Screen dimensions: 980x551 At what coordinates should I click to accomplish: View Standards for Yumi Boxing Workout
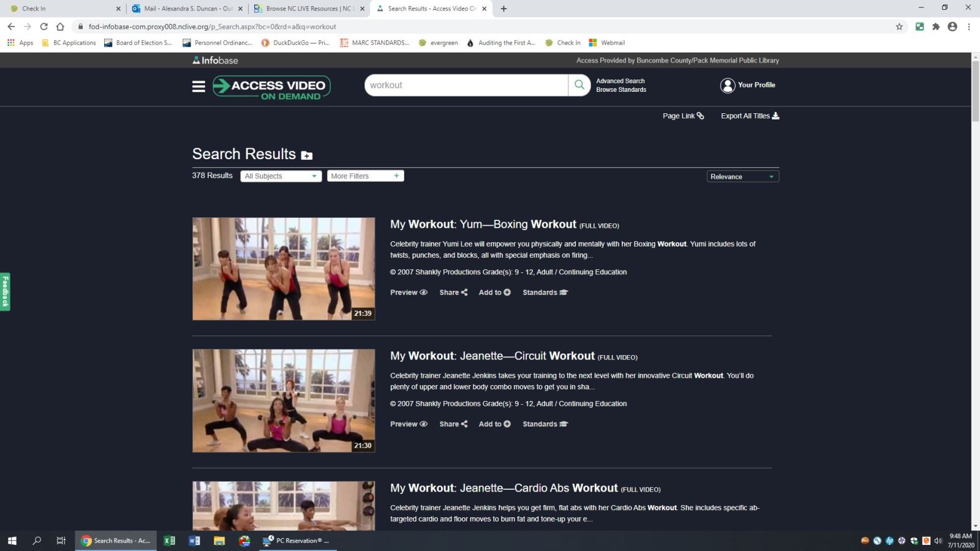coord(545,293)
